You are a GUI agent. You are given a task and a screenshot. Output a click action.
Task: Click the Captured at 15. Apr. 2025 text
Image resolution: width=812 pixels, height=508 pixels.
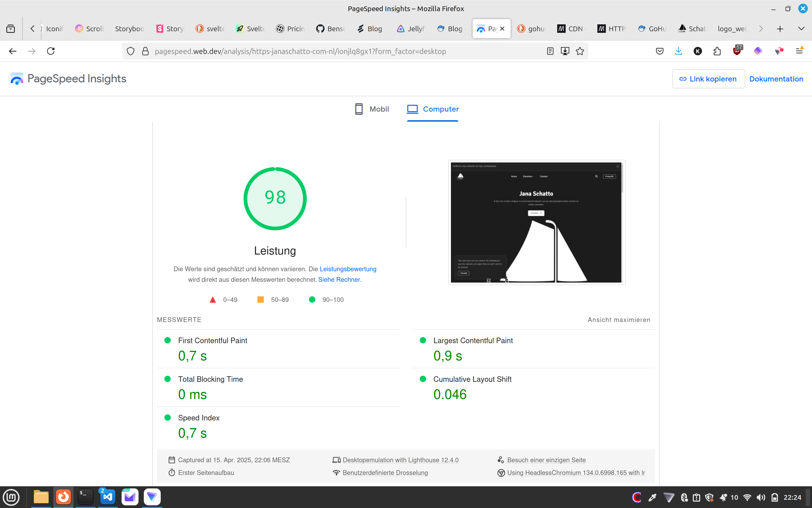[x=234, y=460]
